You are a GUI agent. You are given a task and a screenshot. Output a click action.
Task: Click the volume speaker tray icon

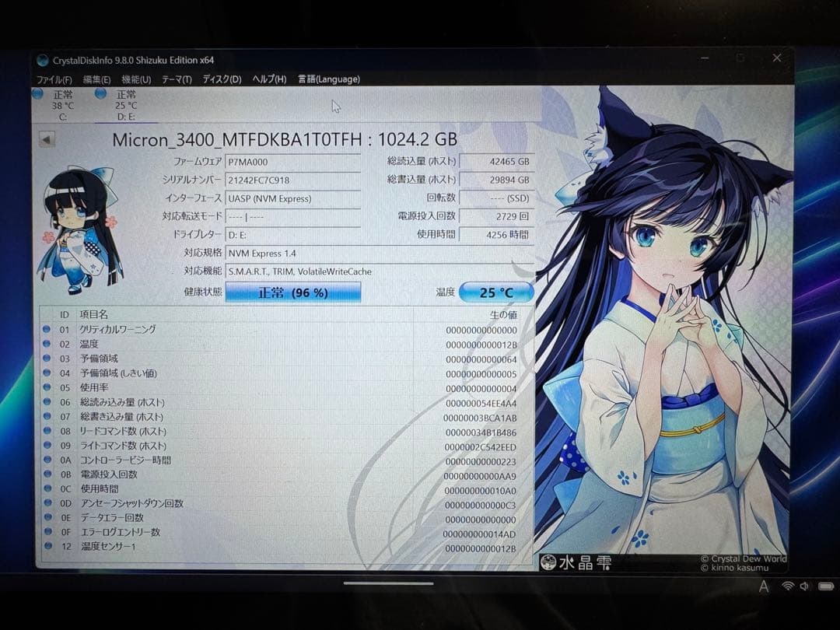click(x=805, y=586)
